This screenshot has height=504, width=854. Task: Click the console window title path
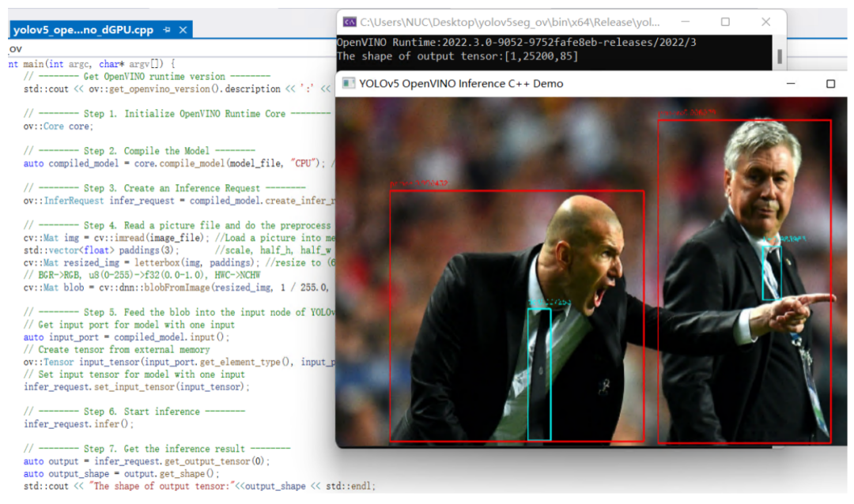point(510,22)
